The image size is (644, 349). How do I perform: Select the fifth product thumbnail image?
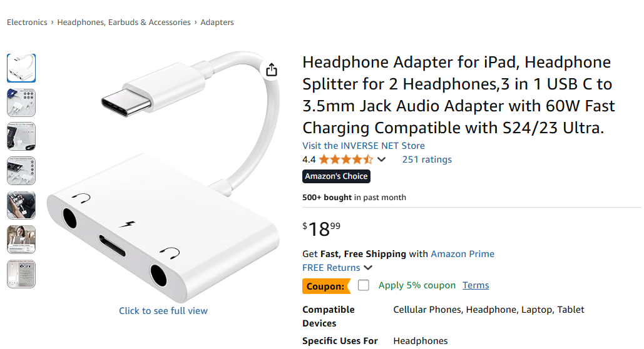coord(21,205)
